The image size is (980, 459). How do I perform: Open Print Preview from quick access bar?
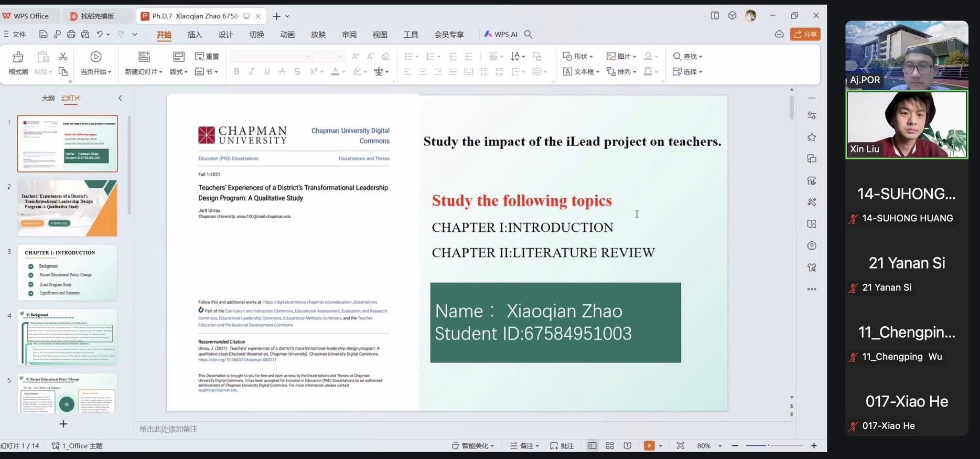[85, 34]
